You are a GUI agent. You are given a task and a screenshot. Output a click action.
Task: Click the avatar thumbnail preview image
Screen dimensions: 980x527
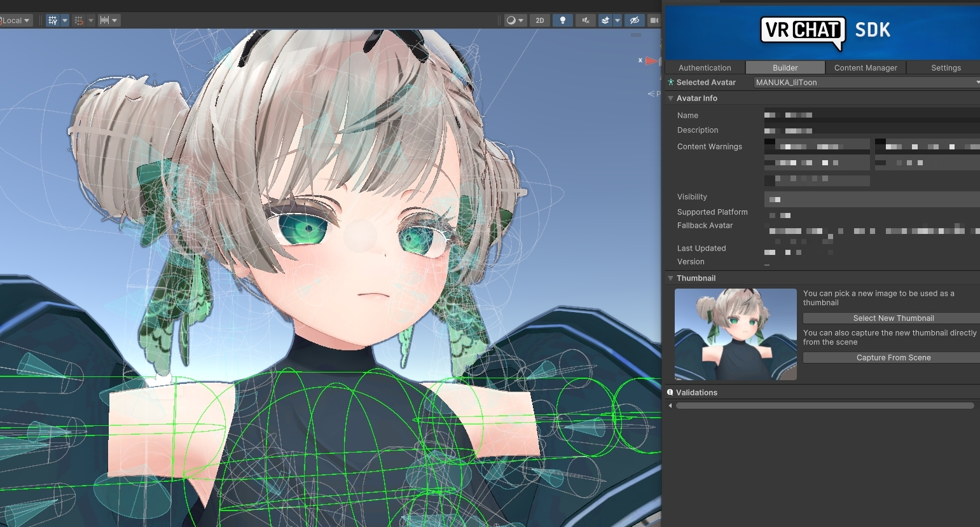point(735,334)
